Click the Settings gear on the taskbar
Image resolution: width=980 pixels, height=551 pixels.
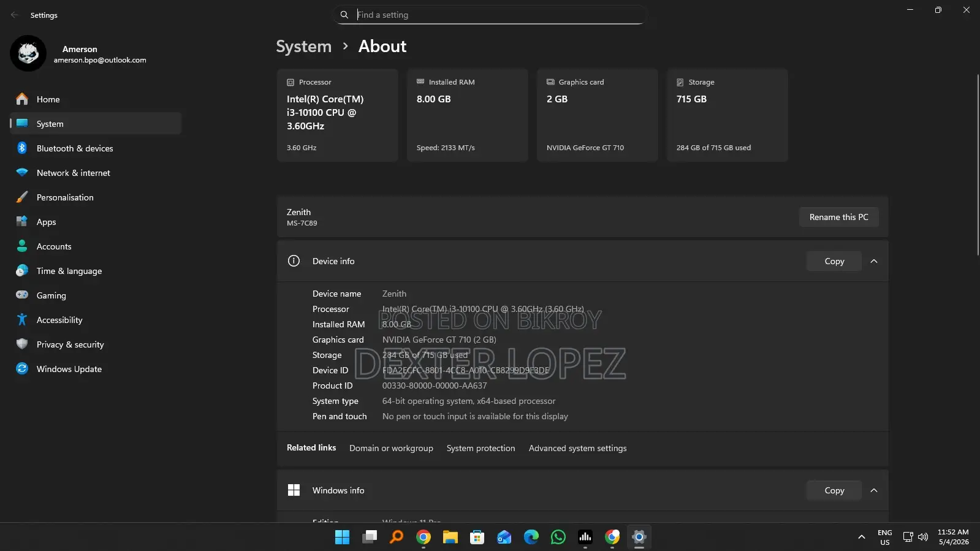pyautogui.click(x=639, y=537)
